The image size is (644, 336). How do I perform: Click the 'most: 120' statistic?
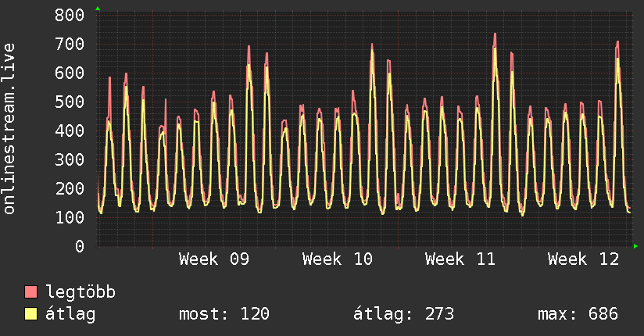(224, 314)
